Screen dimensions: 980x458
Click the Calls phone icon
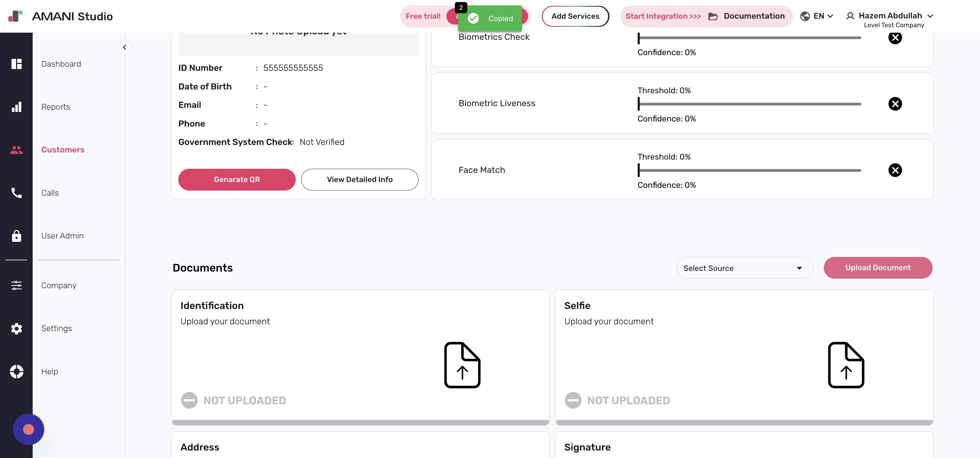pos(16,193)
